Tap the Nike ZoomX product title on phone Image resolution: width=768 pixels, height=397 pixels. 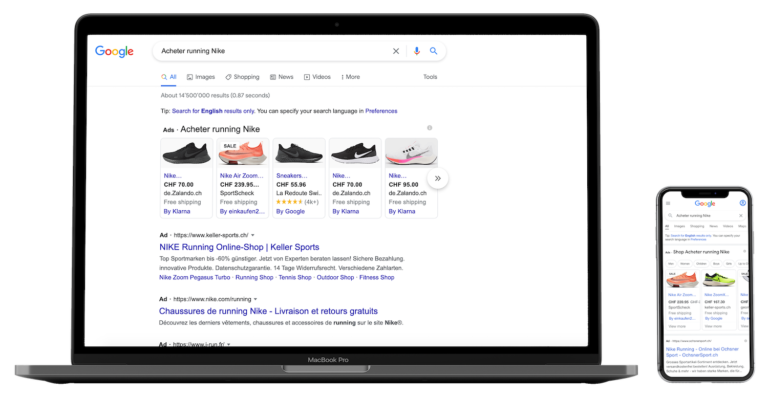click(x=717, y=295)
